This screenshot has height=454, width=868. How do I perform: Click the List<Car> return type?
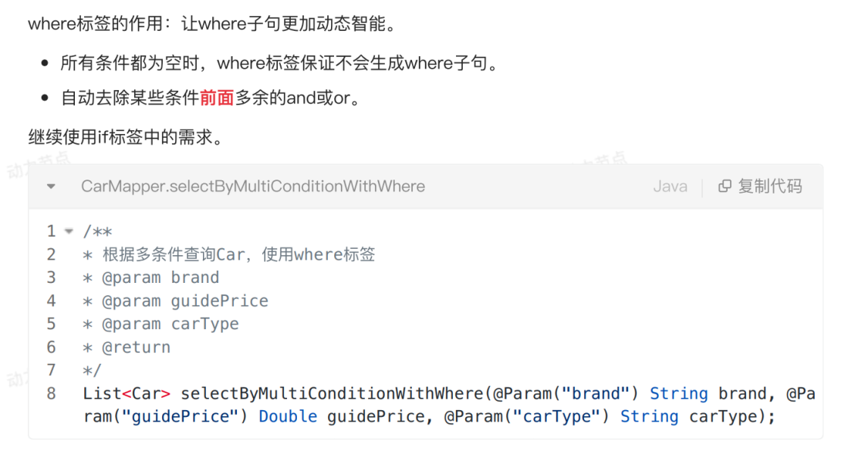pos(127,393)
